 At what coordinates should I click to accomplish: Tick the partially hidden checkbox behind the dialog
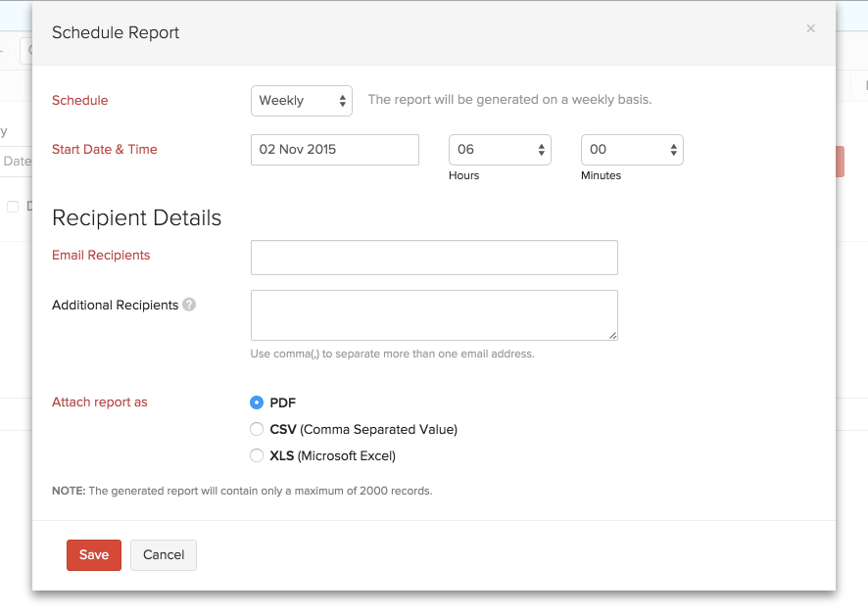click(13, 207)
